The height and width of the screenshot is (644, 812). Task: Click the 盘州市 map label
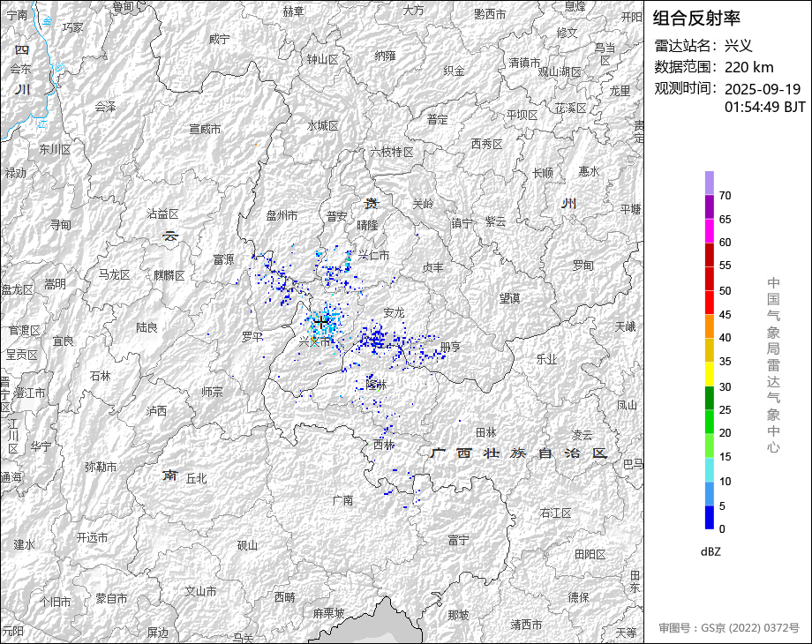click(x=282, y=215)
